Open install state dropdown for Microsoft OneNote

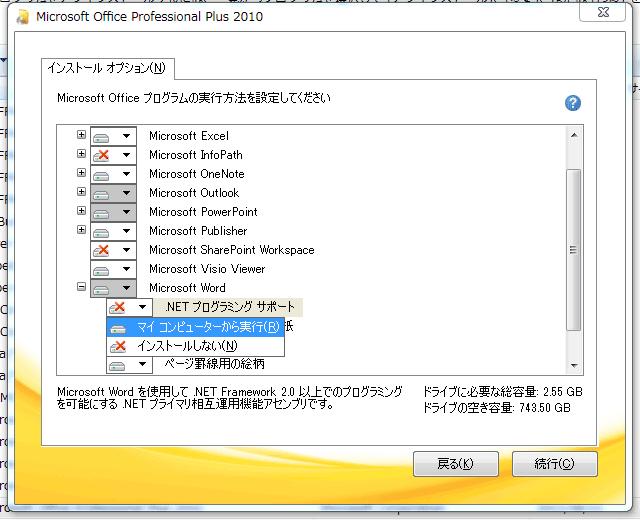pos(113,174)
